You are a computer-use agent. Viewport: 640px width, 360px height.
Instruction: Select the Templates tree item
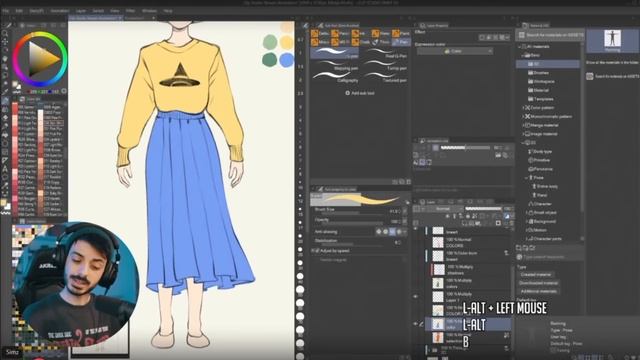tap(540, 99)
